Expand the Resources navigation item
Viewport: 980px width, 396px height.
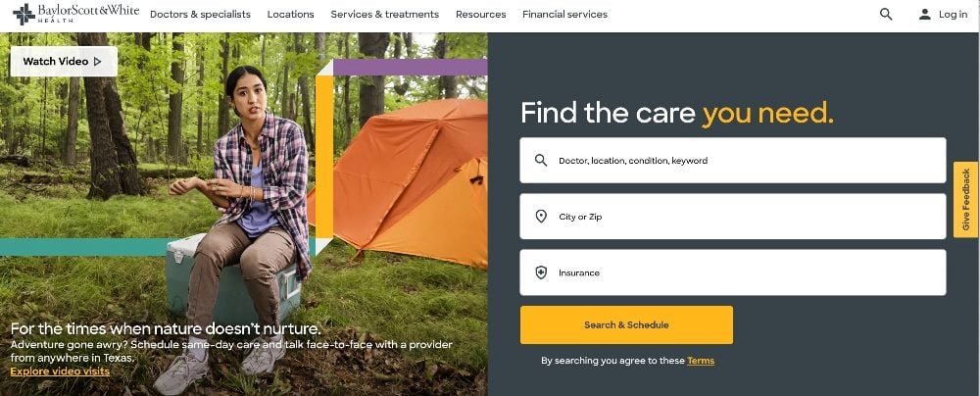point(480,15)
